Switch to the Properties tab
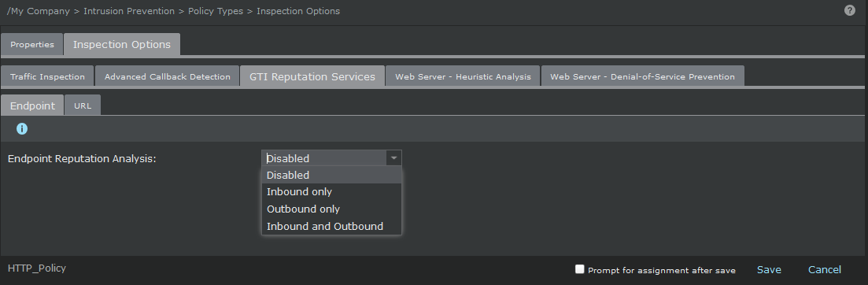 [x=32, y=45]
